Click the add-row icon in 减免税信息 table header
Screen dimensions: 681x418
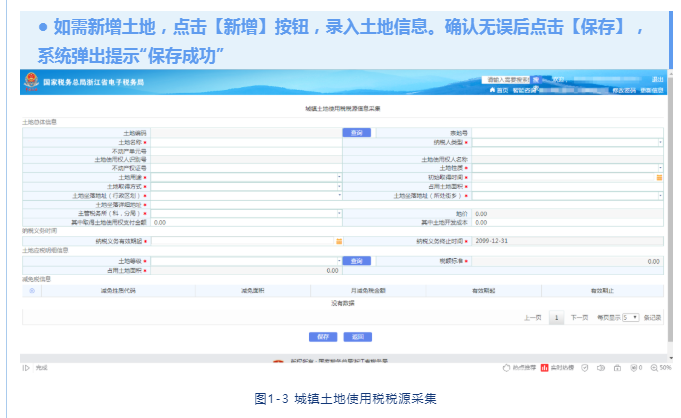point(32,291)
